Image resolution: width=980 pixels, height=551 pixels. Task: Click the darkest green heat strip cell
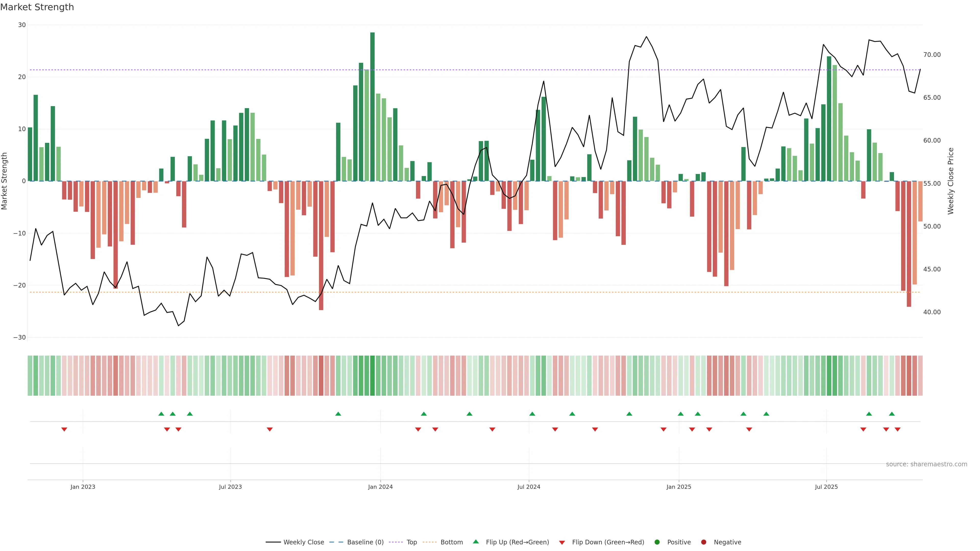tap(372, 376)
